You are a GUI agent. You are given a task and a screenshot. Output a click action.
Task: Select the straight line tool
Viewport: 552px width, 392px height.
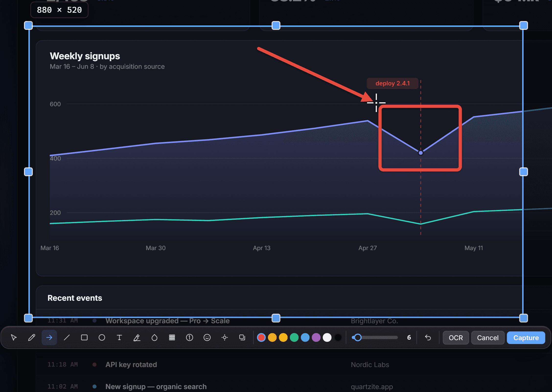(x=67, y=338)
